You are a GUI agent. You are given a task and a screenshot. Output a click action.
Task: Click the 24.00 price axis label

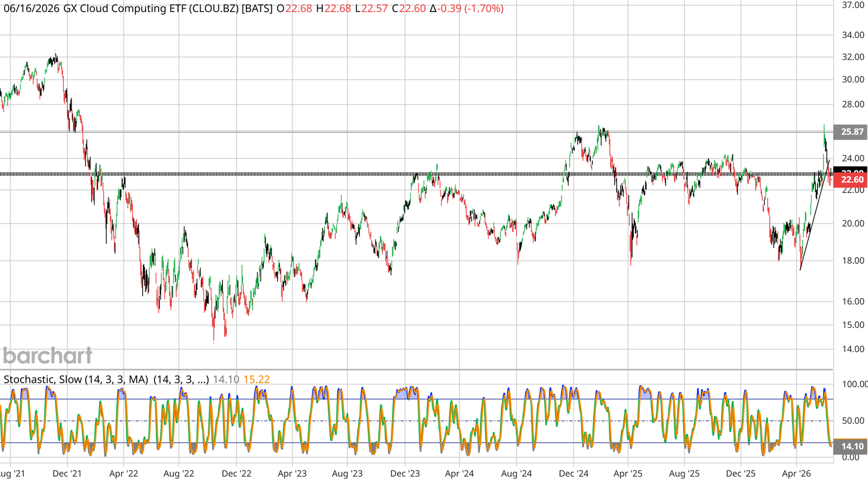click(x=853, y=158)
